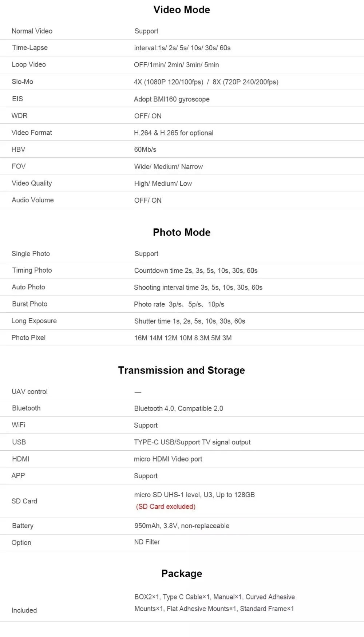364x637 pixels.
Task: Click the Burst Photo rate value
Action: coord(179,304)
